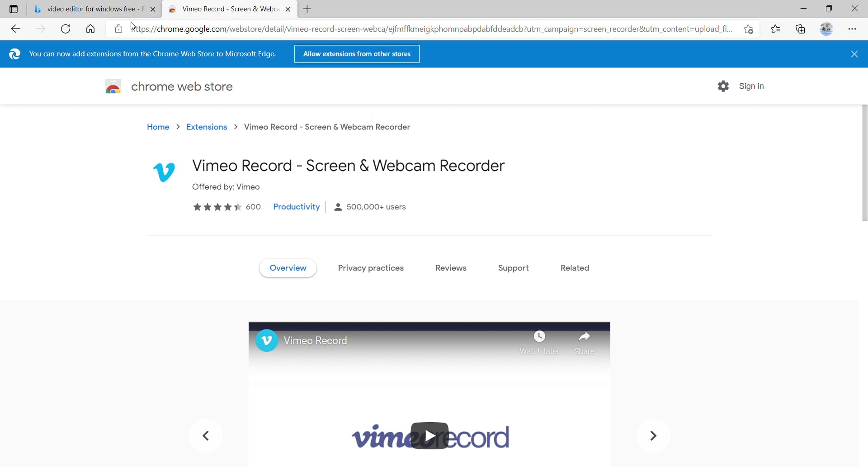Open the Chrome Web Store settings gear
This screenshot has width=868, height=467.
[x=723, y=86]
